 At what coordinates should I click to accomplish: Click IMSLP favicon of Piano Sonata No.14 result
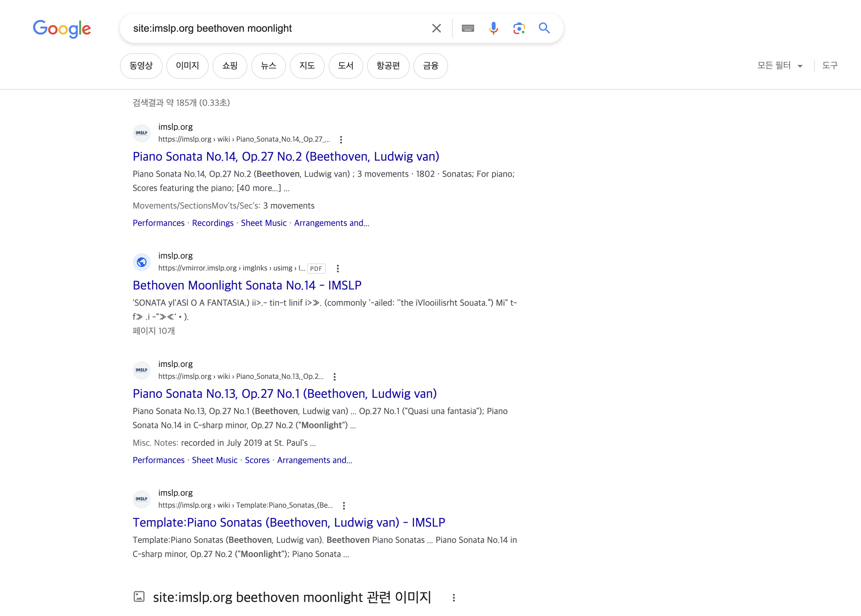tap(141, 133)
